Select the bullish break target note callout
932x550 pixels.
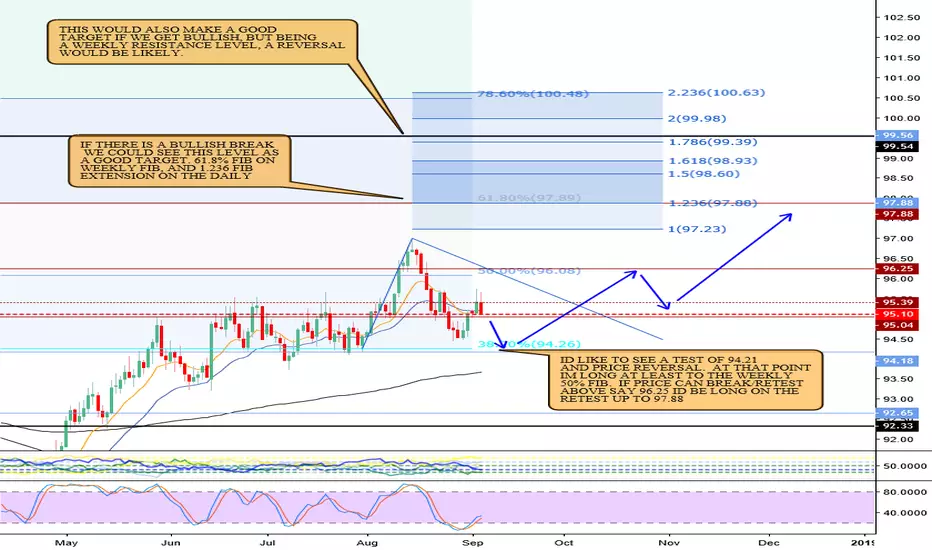[180, 161]
